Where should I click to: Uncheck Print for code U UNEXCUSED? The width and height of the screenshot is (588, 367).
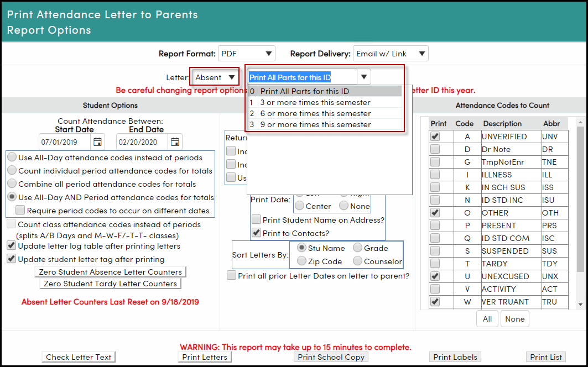[x=435, y=276]
